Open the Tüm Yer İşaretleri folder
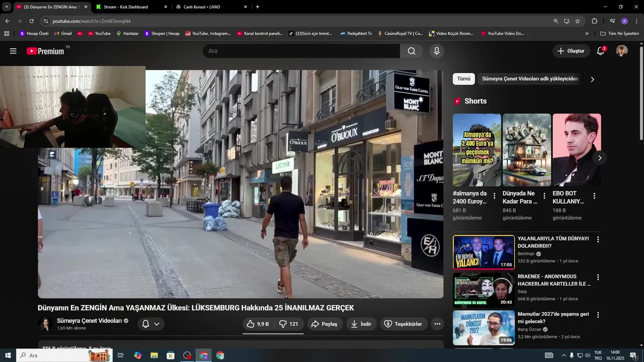Screen dimensions: 644x362 point(620,34)
